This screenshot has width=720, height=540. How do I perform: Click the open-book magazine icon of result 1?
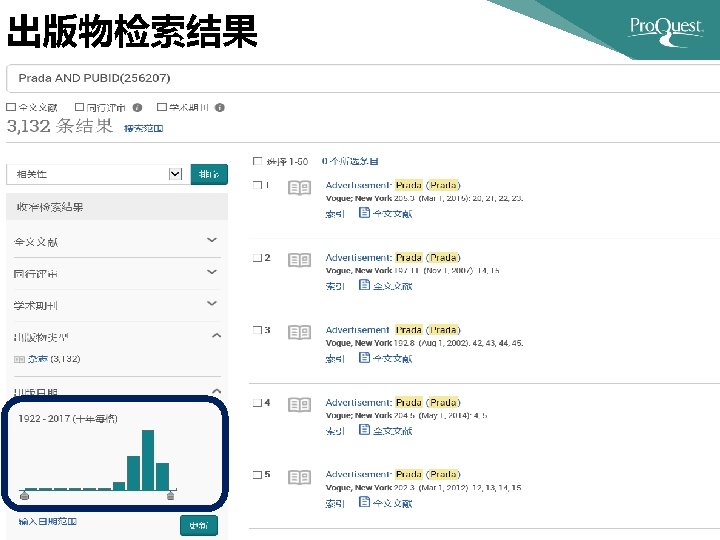(x=299, y=188)
